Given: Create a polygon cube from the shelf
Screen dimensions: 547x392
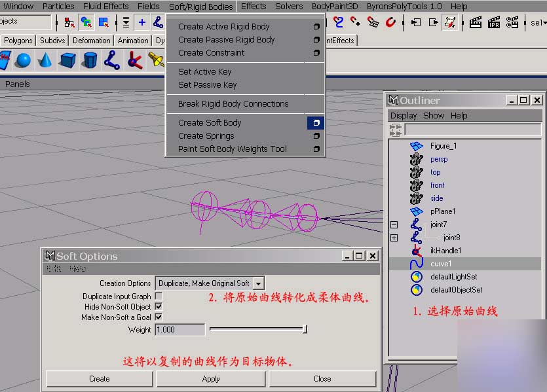Looking at the screenshot, I should point(66,60).
